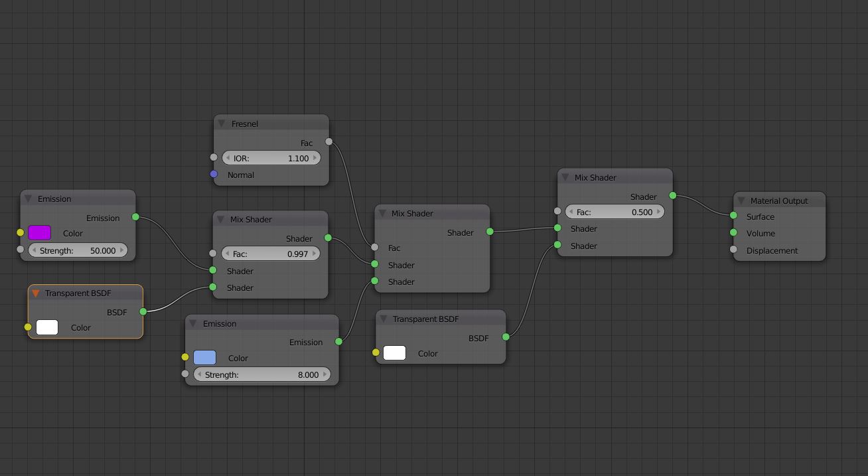This screenshot has height=476, width=868.
Task: Open the white swatch on the unselected Transparent BSDF
Action: pos(394,353)
